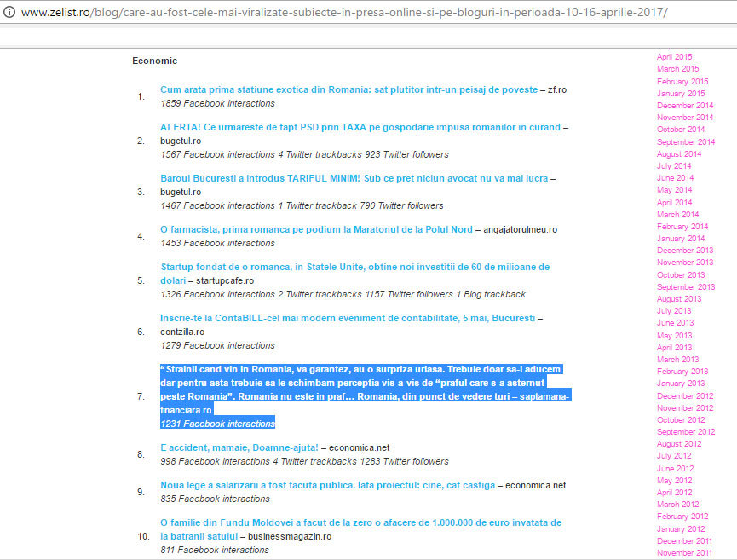737x560 pixels.
Task: Click the highlighted 'Strainii cand vin in Romania' article
Action: (361, 383)
